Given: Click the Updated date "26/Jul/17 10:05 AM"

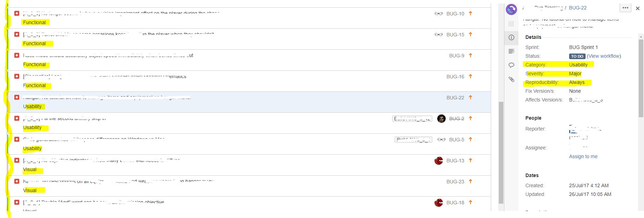Looking at the screenshot, I should (590, 194).
